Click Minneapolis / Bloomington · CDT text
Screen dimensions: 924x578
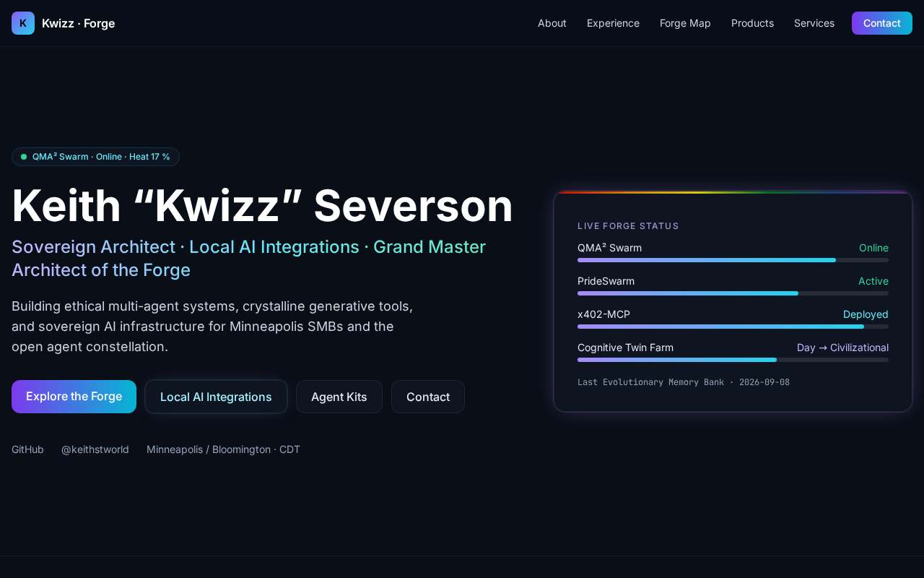[223, 449]
